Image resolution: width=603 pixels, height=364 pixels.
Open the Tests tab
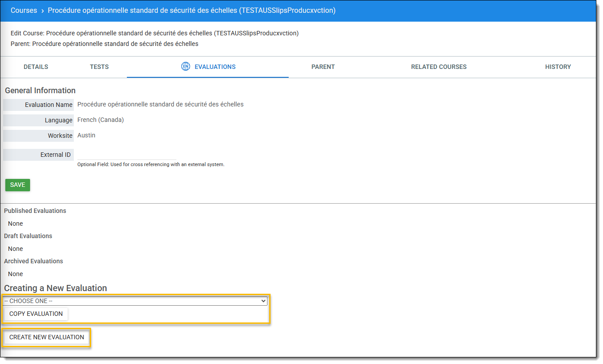pyautogui.click(x=99, y=67)
